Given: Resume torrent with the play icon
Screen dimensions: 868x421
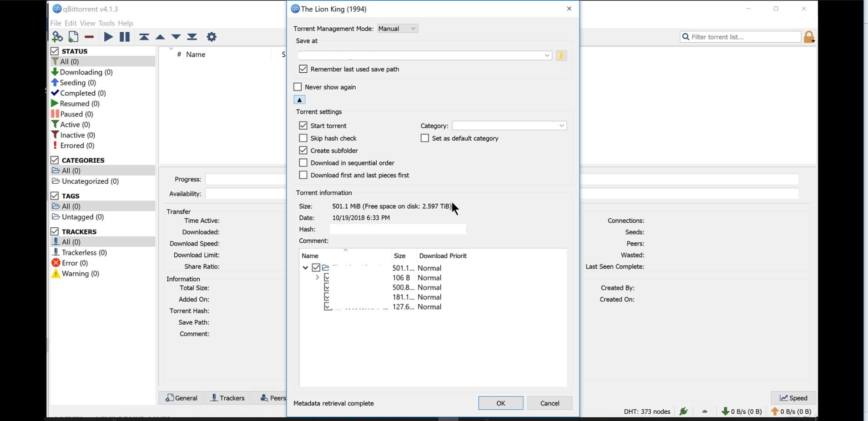Looking at the screenshot, I should (108, 36).
